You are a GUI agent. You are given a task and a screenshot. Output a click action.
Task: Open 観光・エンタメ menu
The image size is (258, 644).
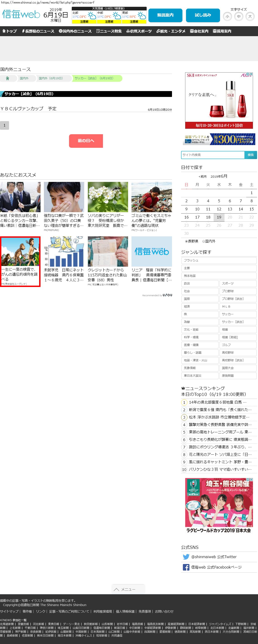click(171, 31)
